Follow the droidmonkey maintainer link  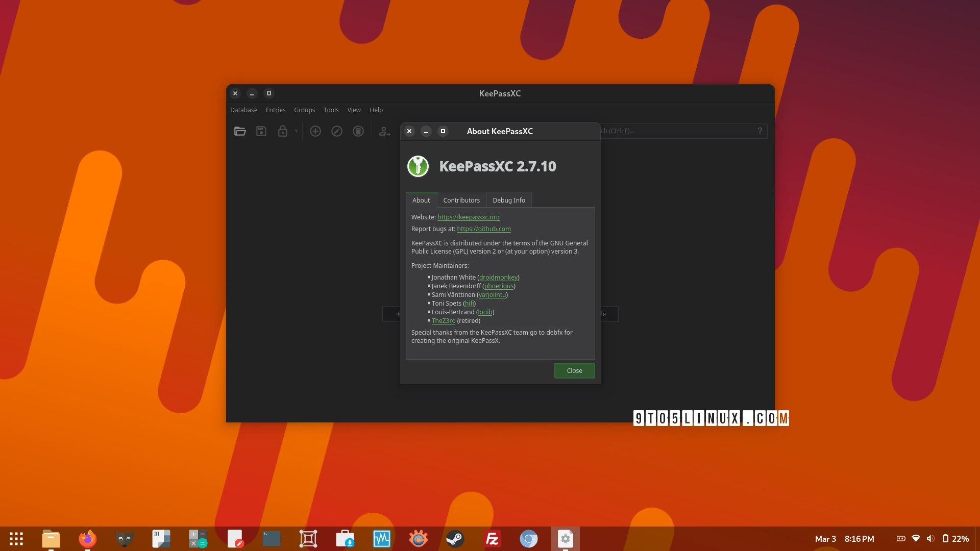(498, 278)
